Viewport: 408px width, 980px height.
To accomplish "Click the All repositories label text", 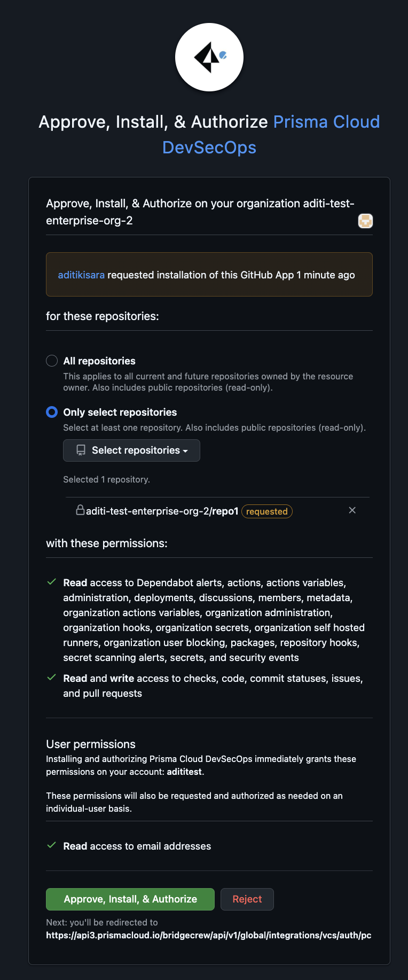I will tap(99, 361).
